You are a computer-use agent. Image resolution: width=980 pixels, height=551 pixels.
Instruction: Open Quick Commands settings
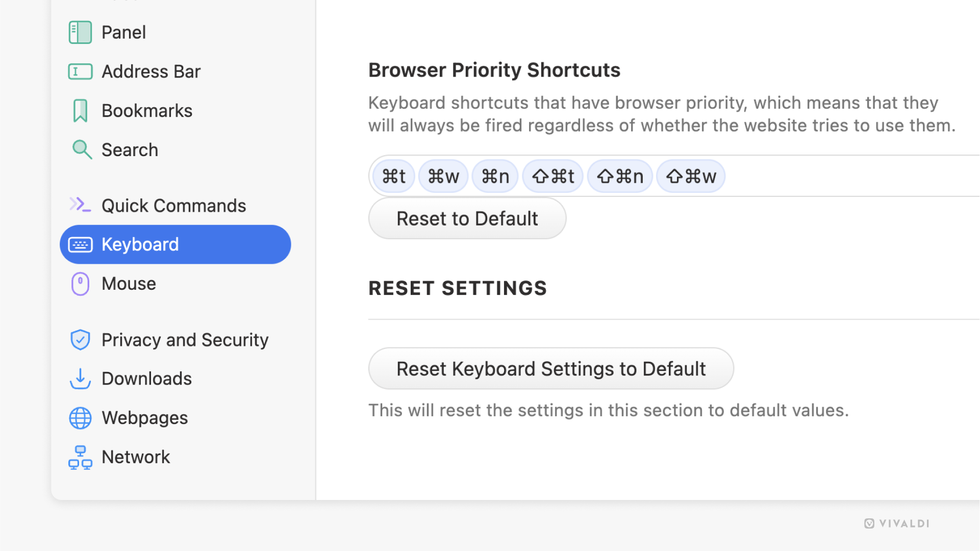(173, 205)
